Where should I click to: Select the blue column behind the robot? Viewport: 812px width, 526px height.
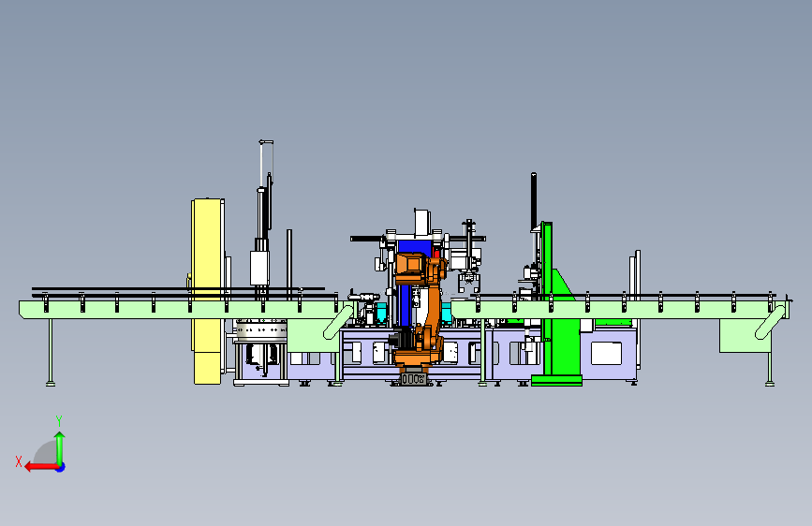click(405, 305)
